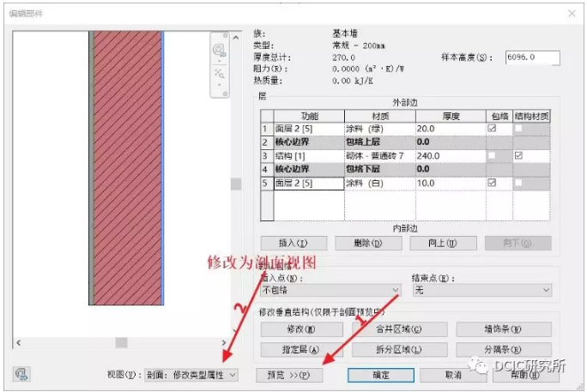The image size is (587, 392).
Task: Cancel with the 取消 button
Action: click(453, 375)
